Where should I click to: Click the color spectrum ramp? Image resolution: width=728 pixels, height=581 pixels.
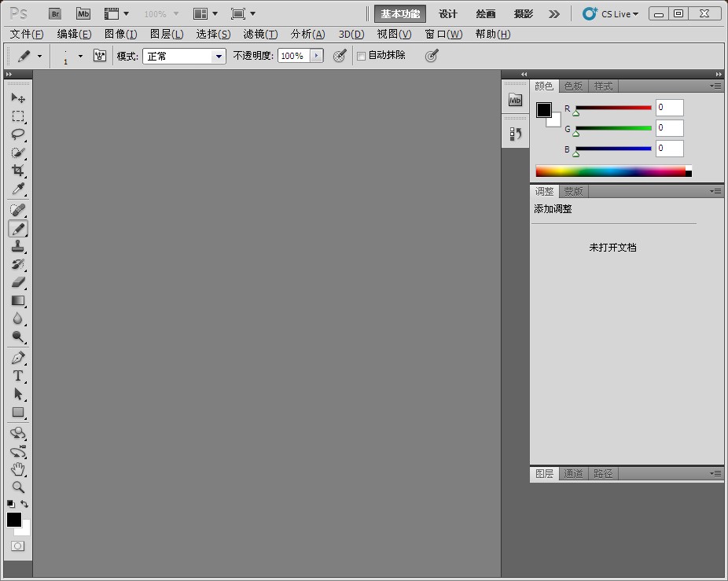pos(613,171)
